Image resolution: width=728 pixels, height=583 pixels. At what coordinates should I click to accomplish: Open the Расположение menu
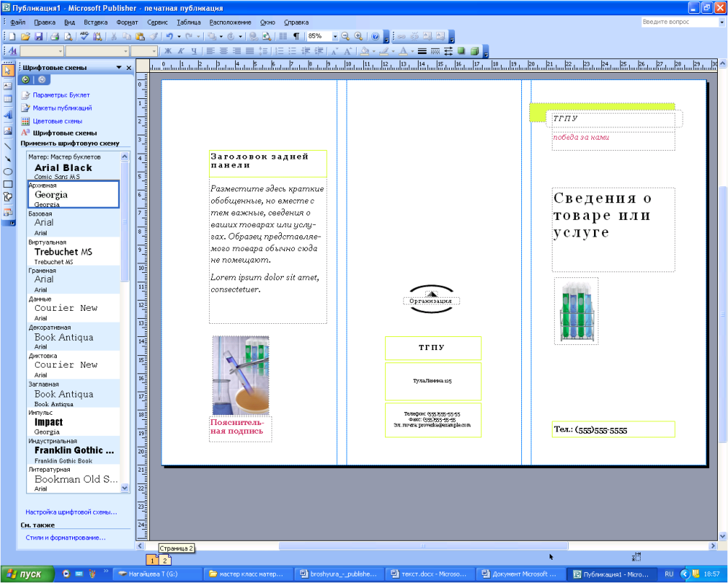point(230,23)
